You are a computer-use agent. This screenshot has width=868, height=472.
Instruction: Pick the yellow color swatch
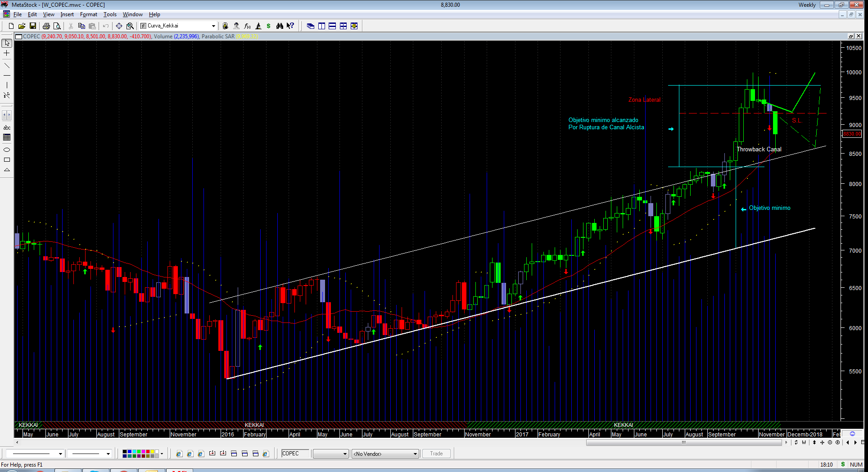[x=152, y=451]
